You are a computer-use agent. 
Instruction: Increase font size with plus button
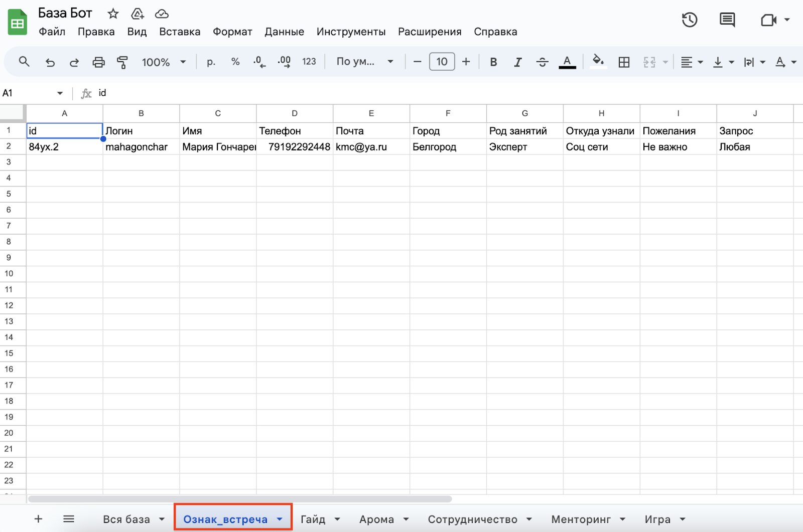pyautogui.click(x=466, y=62)
